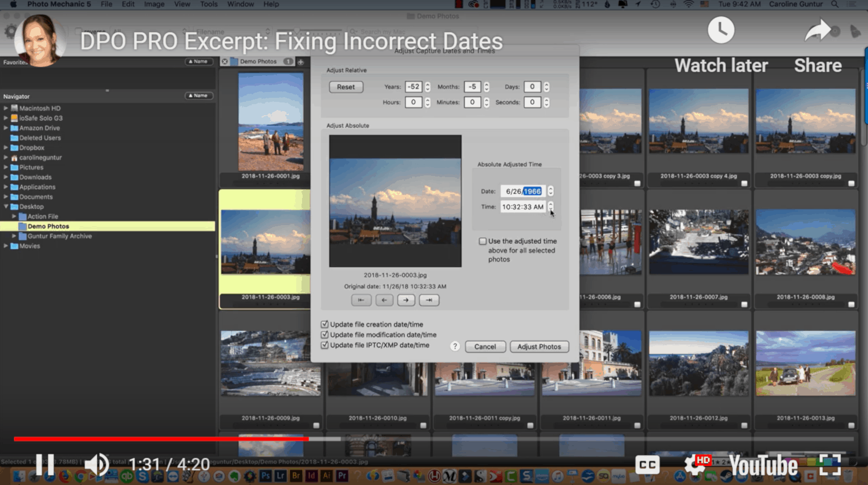Toggle tag checkbox on 2018-11-26-0003 copy 4.jpg
This screenshot has width=868, height=485.
(x=744, y=183)
